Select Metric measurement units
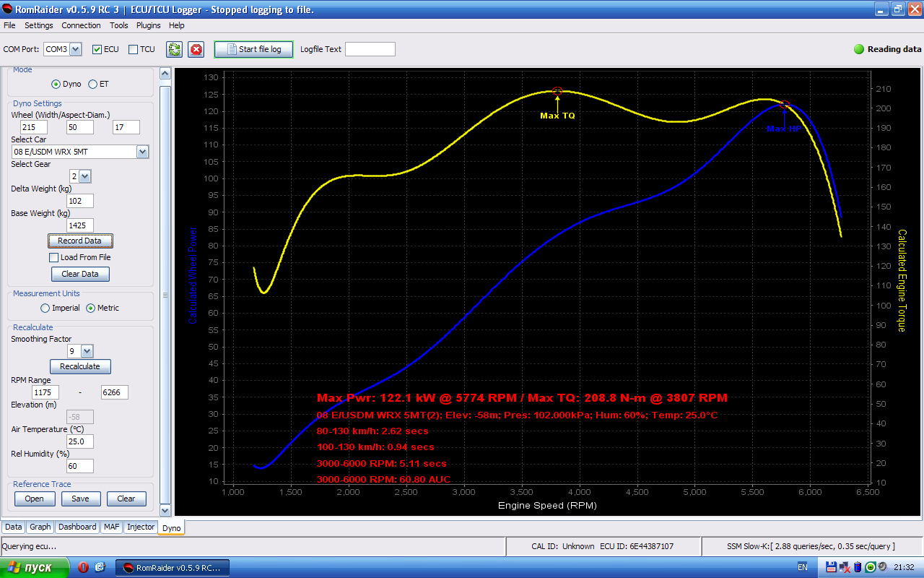This screenshot has width=924, height=578. [x=91, y=308]
